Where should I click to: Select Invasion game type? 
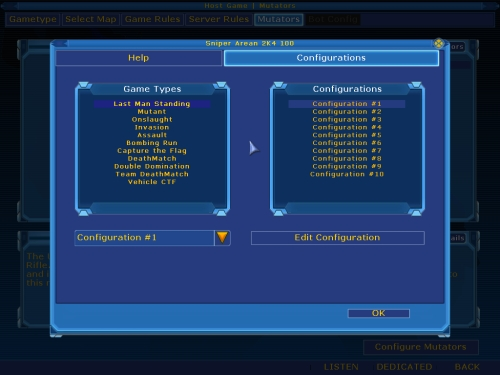(x=152, y=127)
